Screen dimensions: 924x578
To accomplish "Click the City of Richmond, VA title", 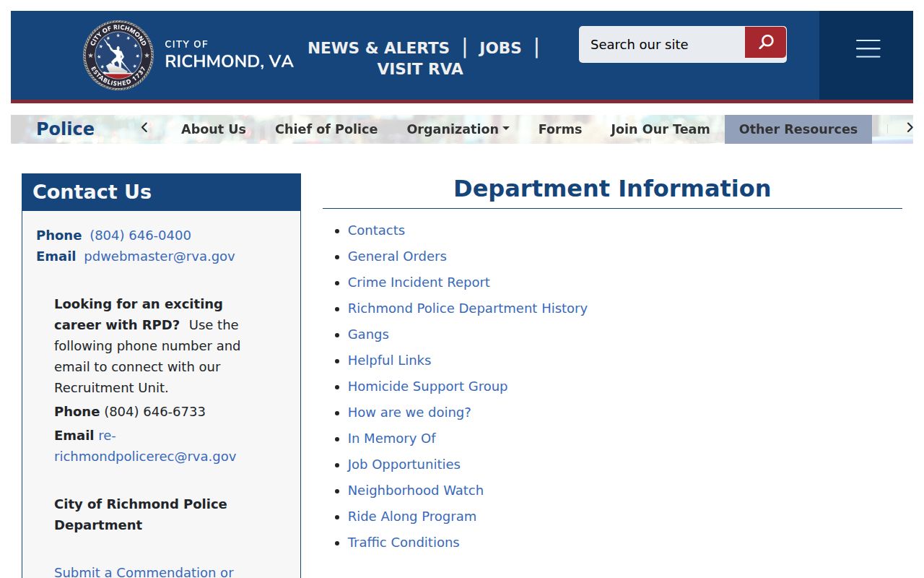I will coord(229,55).
